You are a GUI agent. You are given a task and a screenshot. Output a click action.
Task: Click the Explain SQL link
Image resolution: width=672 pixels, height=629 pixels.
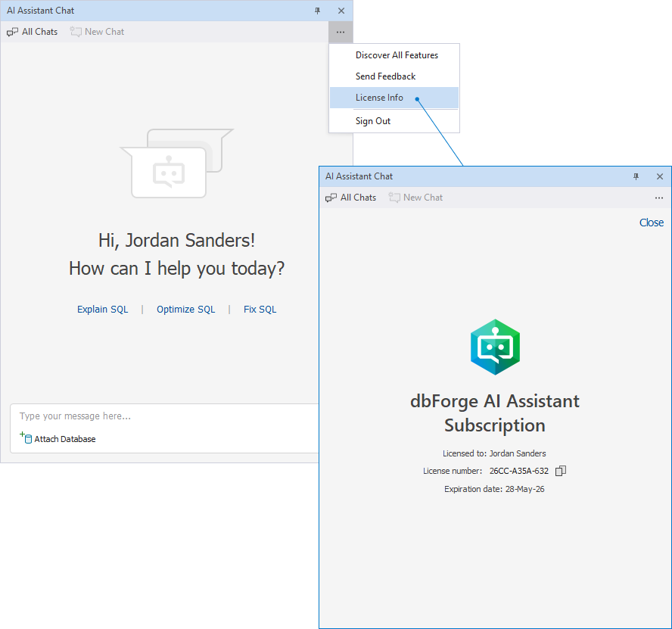tap(103, 309)
